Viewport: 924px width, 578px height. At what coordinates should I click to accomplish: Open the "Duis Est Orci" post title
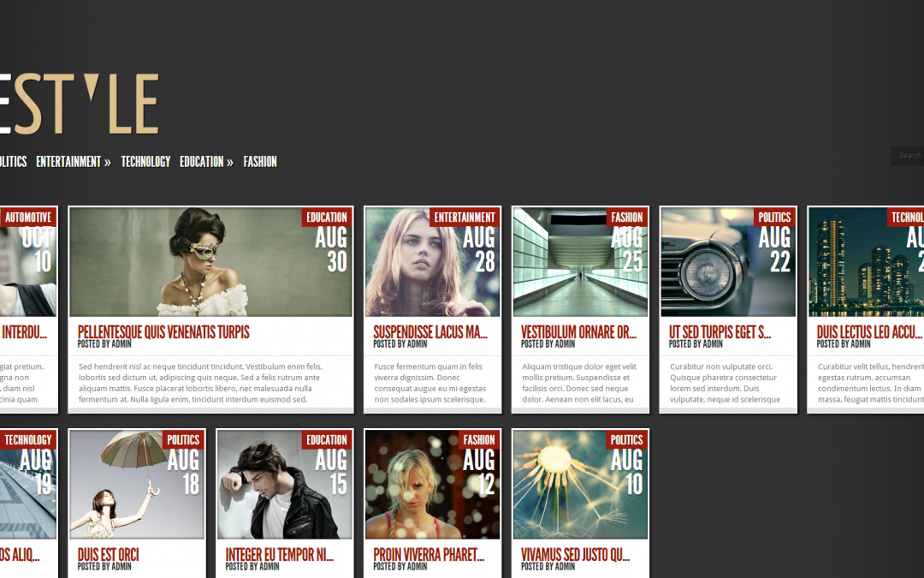[x=109, y=554]
